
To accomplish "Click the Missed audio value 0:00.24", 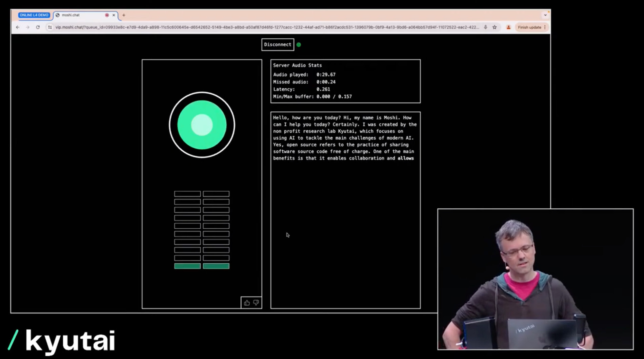I will click(326, 82).
